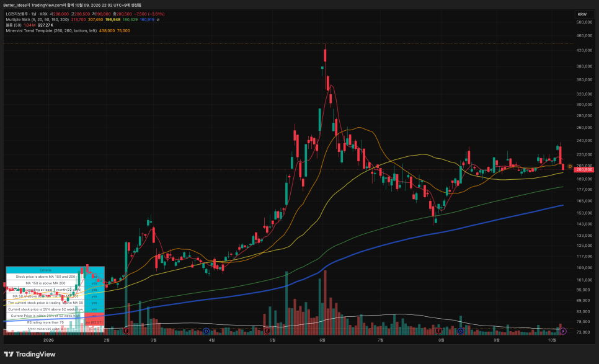Click the Better_Ideas snapshot caption at the top

tap(73, 5)
